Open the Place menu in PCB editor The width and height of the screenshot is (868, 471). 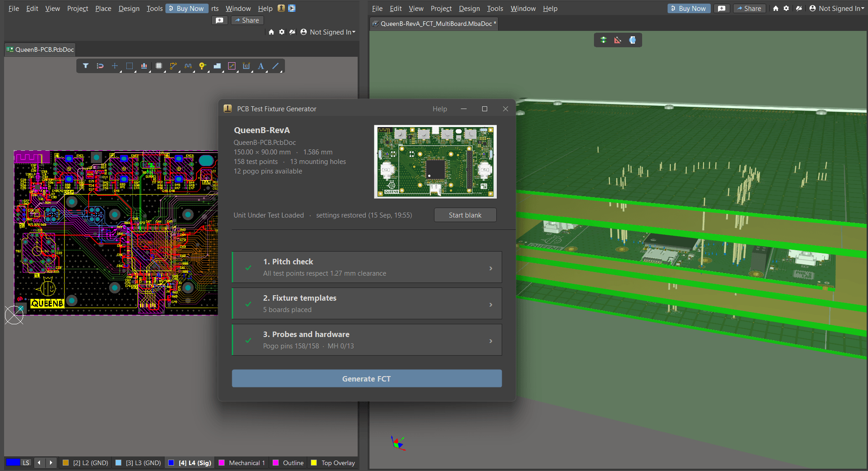click(103, 9)
